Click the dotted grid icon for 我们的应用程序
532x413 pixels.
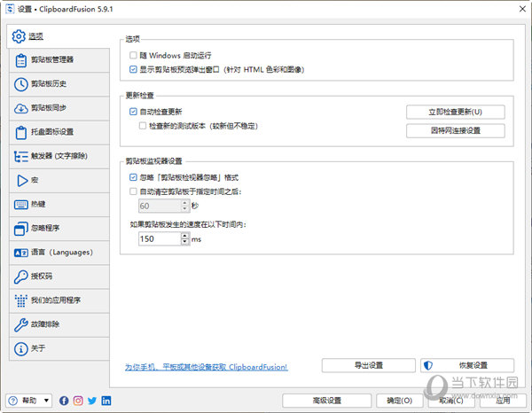point(20,300)
